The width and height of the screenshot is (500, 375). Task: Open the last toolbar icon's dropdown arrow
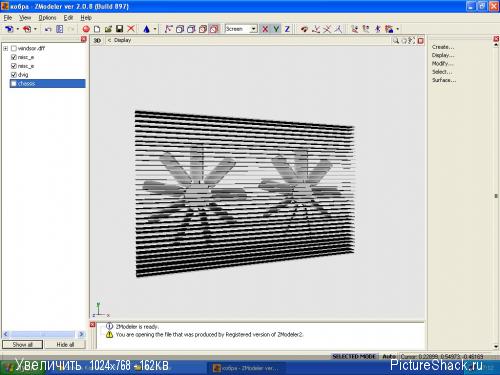[x=397, y=29]
